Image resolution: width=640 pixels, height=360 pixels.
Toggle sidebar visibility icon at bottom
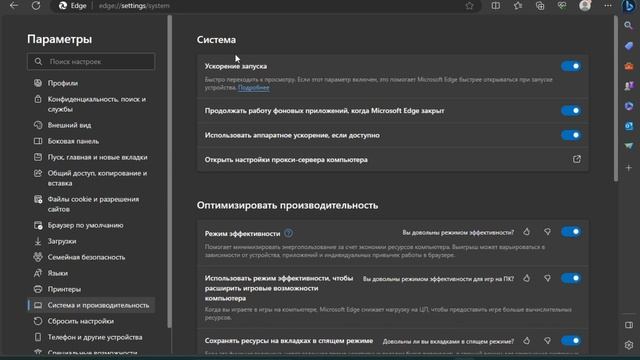pos(629,325)
